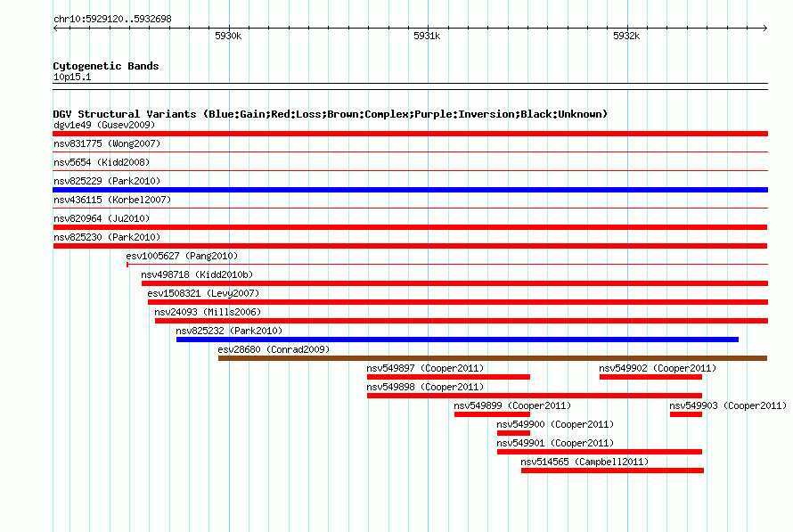
Task: Select the nsv549903 (Cooper2011) label
Action: pyautogui.click(x=728, y=405)
